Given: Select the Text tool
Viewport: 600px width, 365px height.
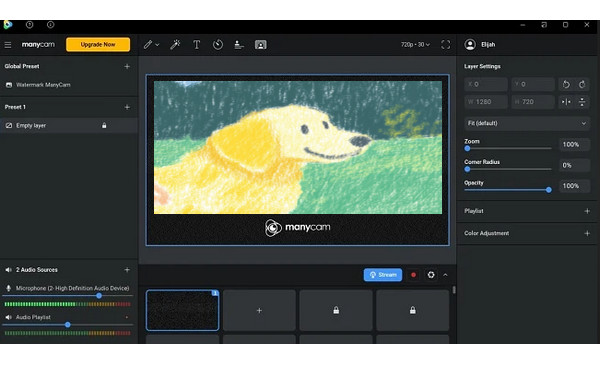Looking at the screenshot, I should click(197, 45).
